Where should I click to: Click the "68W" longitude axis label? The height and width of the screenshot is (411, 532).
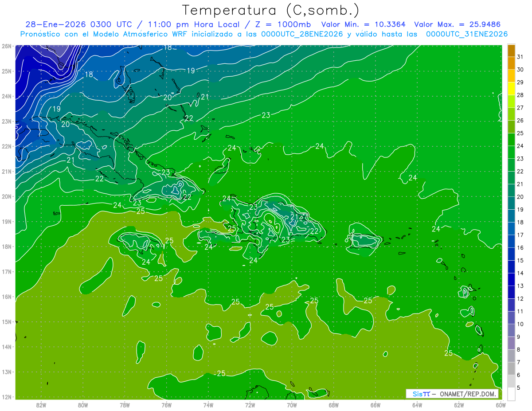(334, 405)
